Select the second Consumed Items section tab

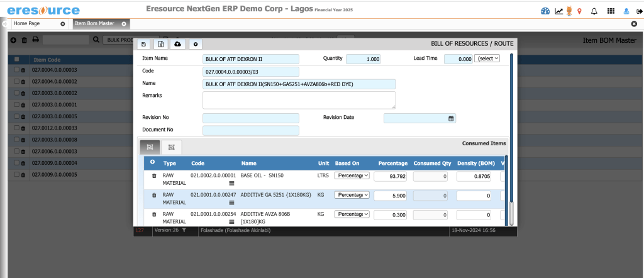171,147
